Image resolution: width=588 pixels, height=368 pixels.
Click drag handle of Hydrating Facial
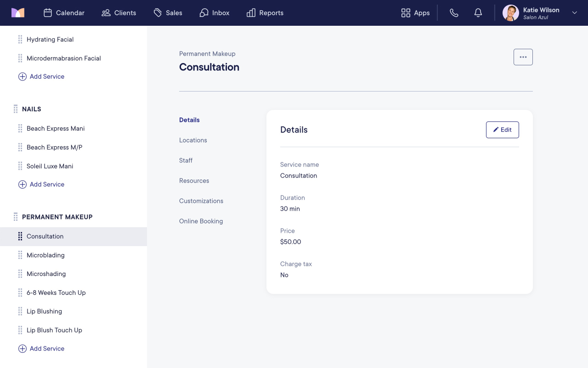(x=20, y=40)
